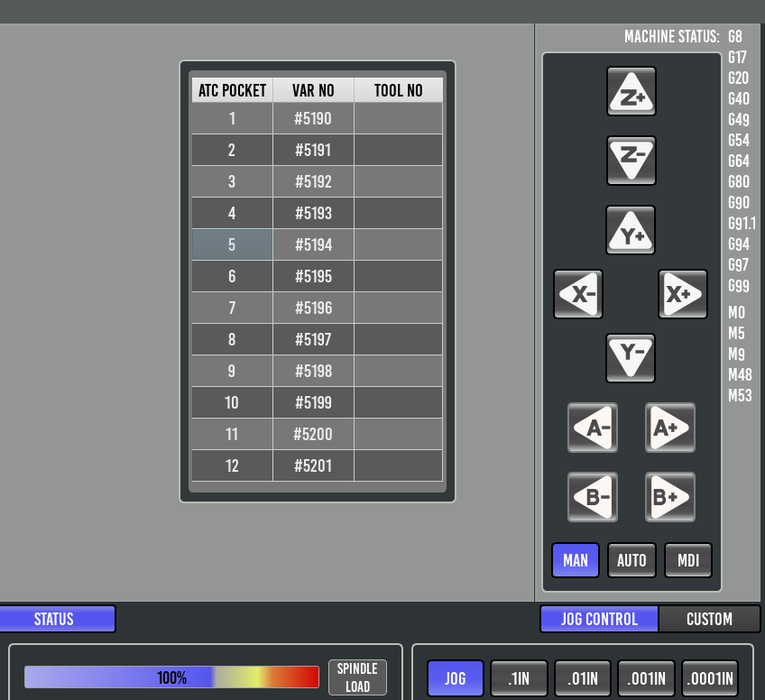
Task: Click the #5198 variable cell
Action: click(313, 372)
